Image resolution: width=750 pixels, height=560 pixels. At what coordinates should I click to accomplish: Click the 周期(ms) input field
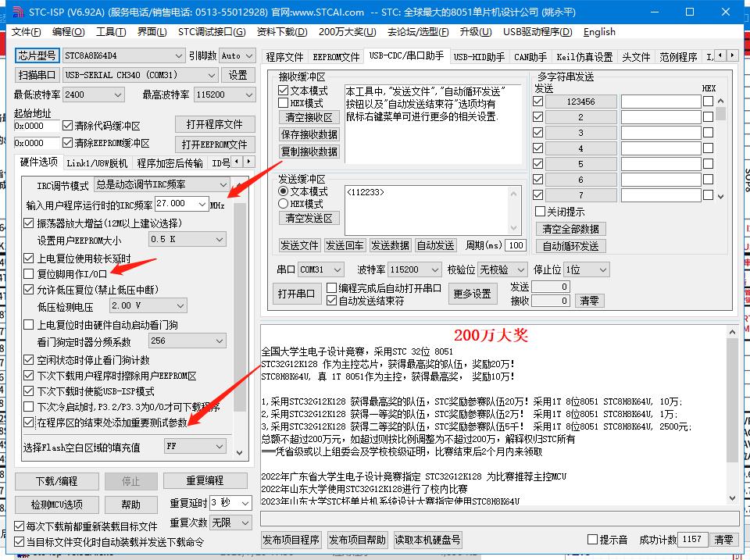(x=516, y=245)
